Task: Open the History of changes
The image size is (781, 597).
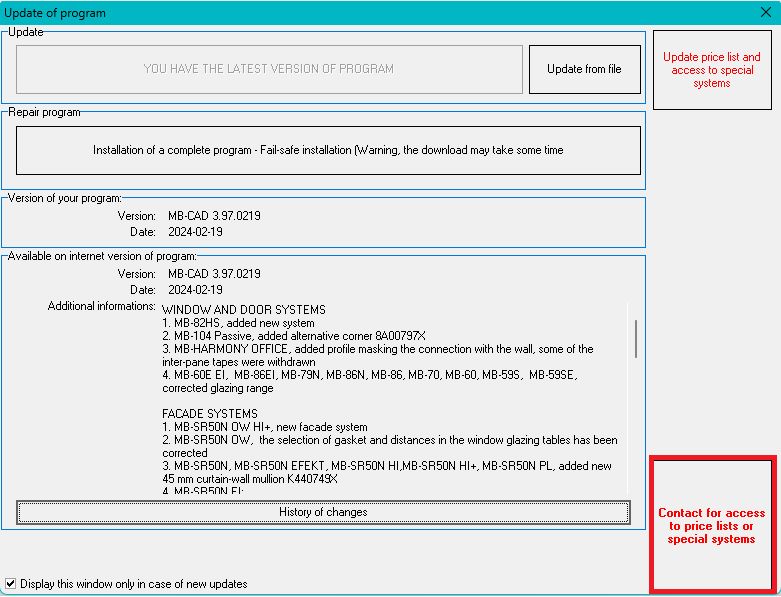Action: coord(323,512)
